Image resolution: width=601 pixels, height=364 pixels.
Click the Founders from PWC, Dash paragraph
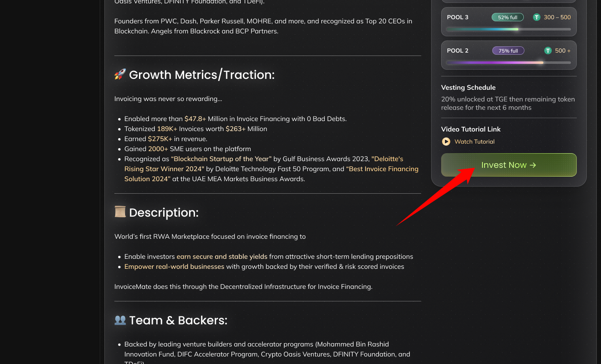pyautogui.click(x=263, y=26)
